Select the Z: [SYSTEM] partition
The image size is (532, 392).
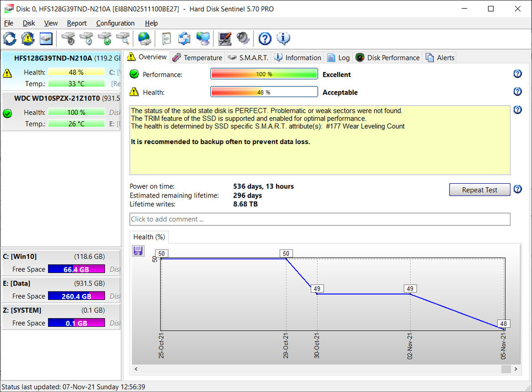[x=61, y=316]
